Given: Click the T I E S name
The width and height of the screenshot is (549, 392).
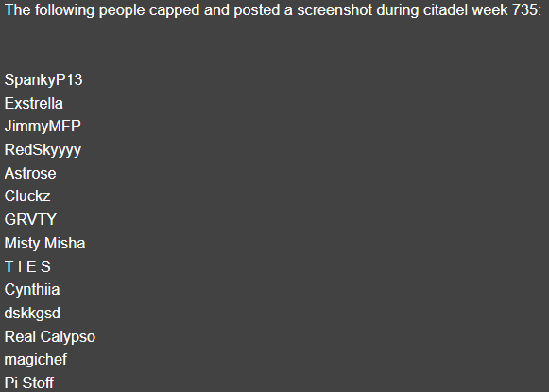Looking at the screenshot, I should pos(27,266).
